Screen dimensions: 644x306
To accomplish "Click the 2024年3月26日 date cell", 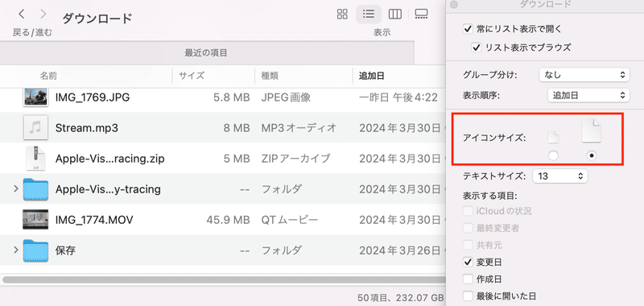I will click(399, 250).
